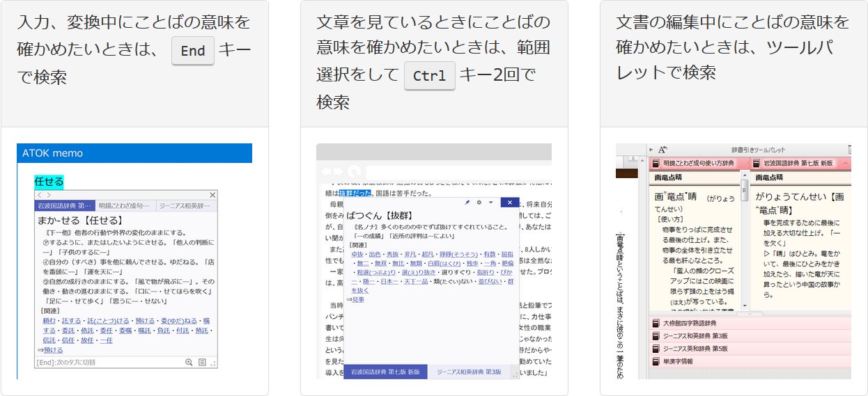Screen dimensions: 868x396
Task: Select the 岩波国語辞典 第七版 新版 bottom tab
Action: pos(386,372)
